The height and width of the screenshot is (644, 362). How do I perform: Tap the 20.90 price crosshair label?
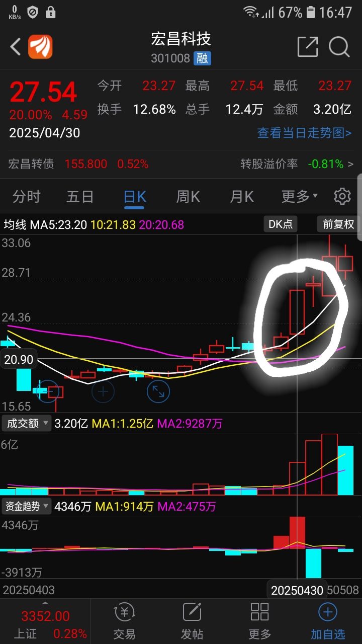18,359
